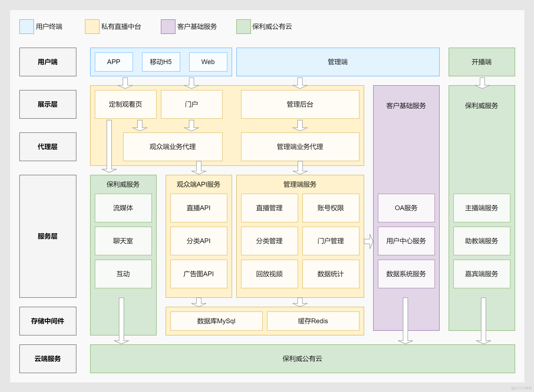This screenshot has width=534, height=392.
Task: Click the 数据库MySql box
Action: 216,321
